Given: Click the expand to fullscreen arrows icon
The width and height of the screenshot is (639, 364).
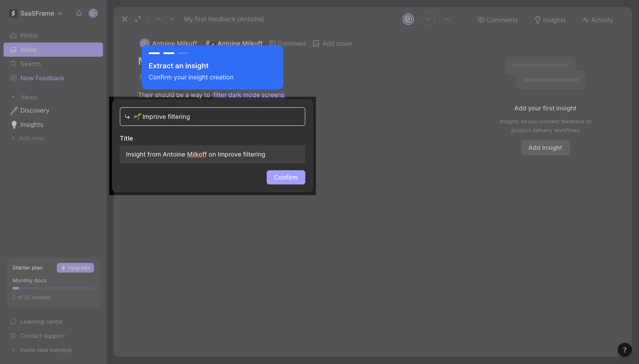Looking at the screenshot, I should coord(138,19).
